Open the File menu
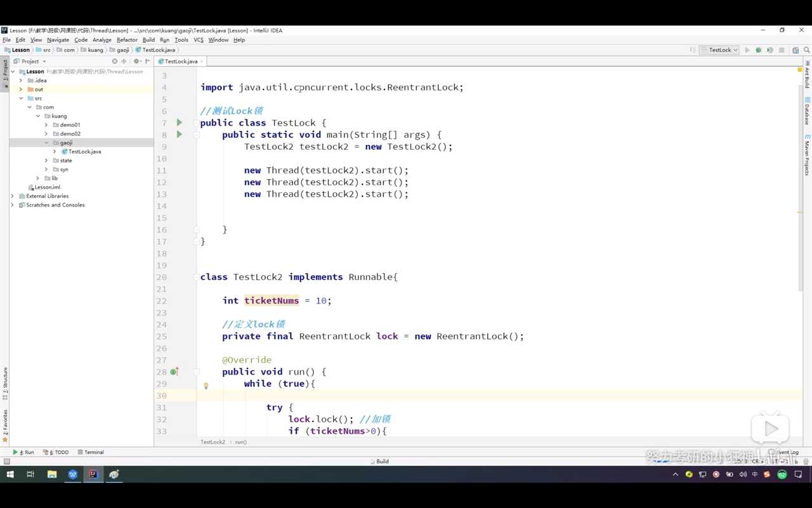Screen dimensions: 812x508 (6, 40)
